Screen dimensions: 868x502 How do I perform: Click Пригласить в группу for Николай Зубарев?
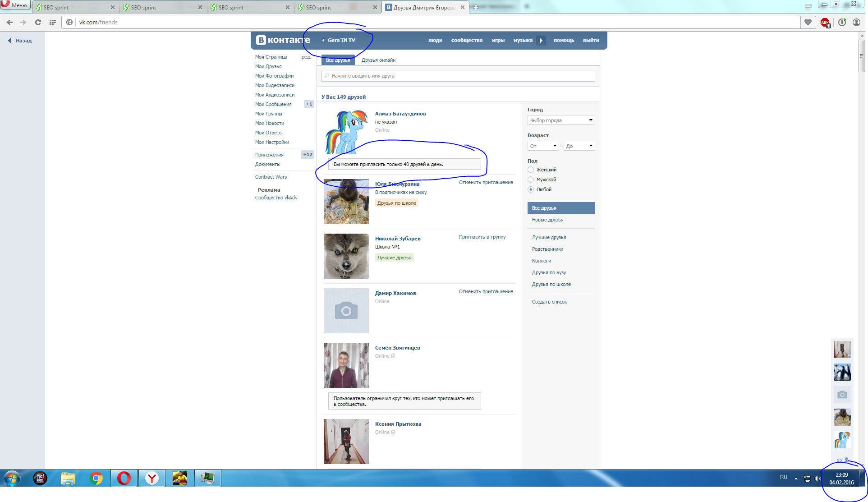click(482, 237)
